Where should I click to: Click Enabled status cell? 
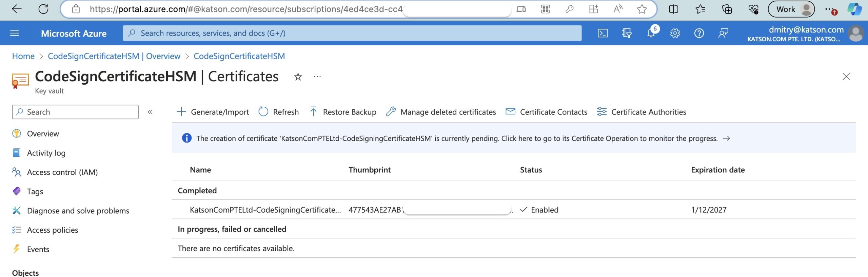point(539,210)
